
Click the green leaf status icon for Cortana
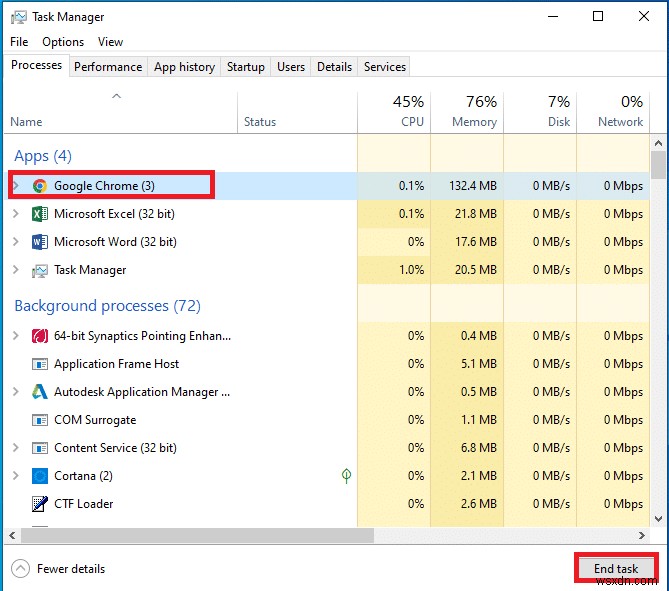coord(346,476)
